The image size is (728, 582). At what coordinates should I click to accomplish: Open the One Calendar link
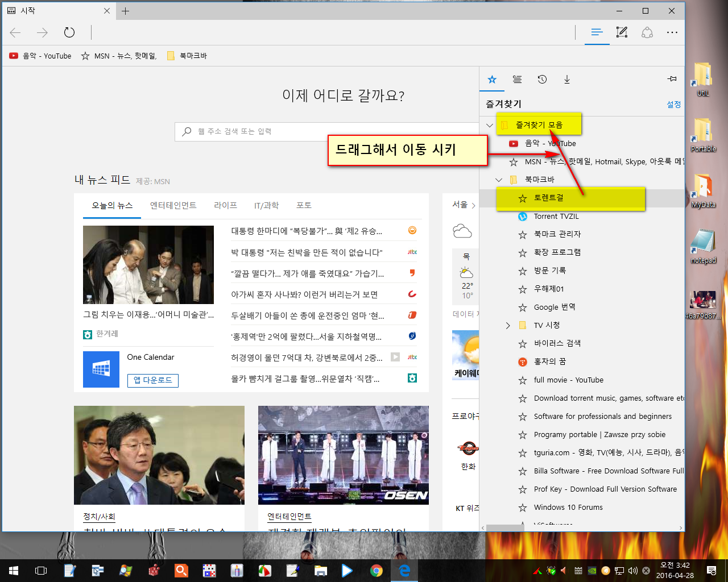[x=151, y=357]
